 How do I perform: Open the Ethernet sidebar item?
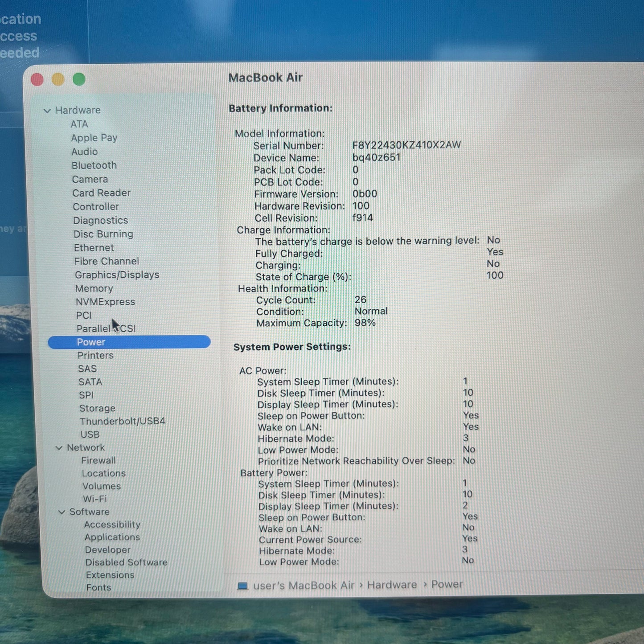click(94, 248)
